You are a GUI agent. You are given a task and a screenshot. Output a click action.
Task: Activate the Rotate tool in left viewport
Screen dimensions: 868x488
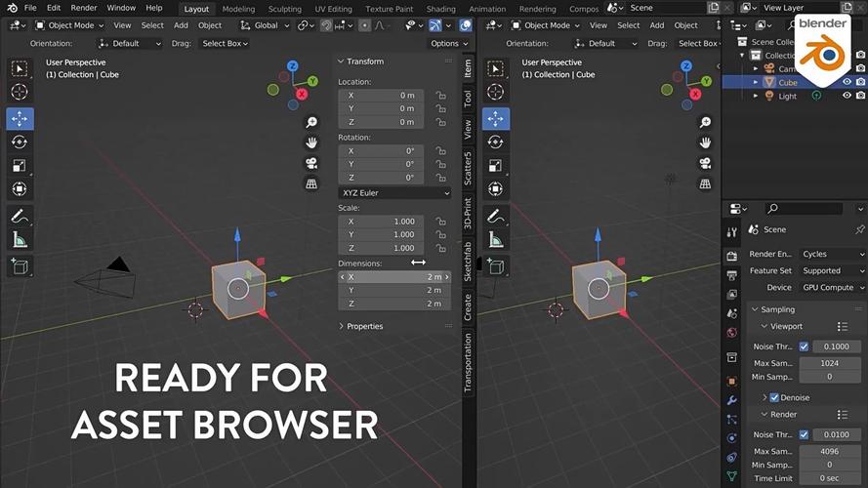click(20, 142)
